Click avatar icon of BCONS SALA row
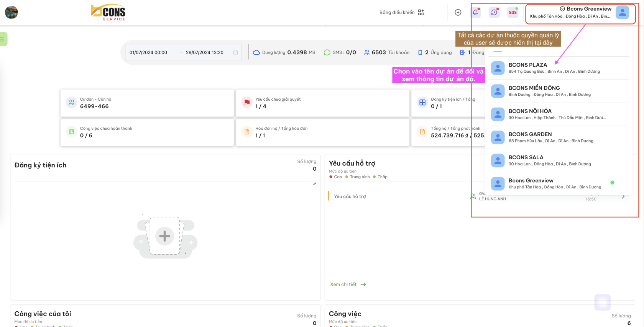 tap(498, 160)
